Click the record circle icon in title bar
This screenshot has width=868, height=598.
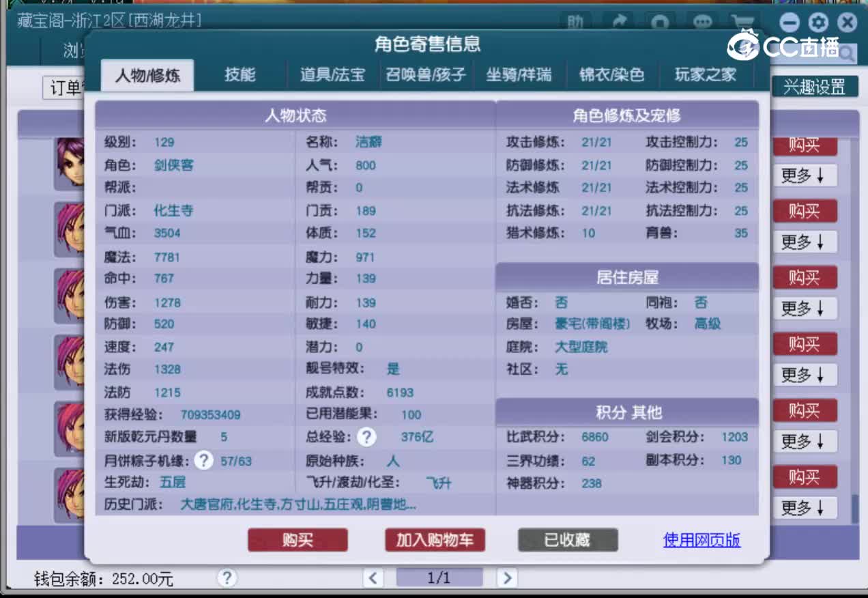click(661, 23)
